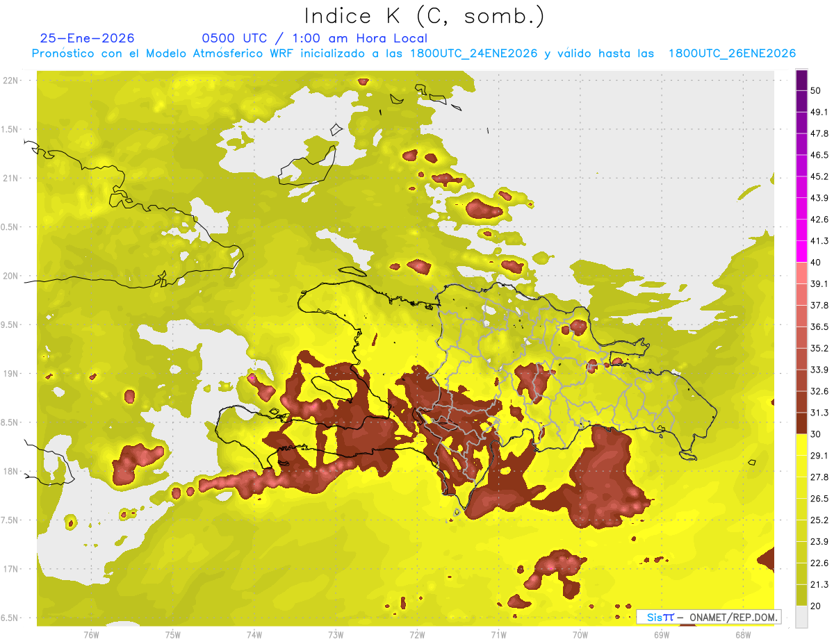Click the "18N" latitude label
This screenshot has height=644, width=834.
[x=10, y=471]
